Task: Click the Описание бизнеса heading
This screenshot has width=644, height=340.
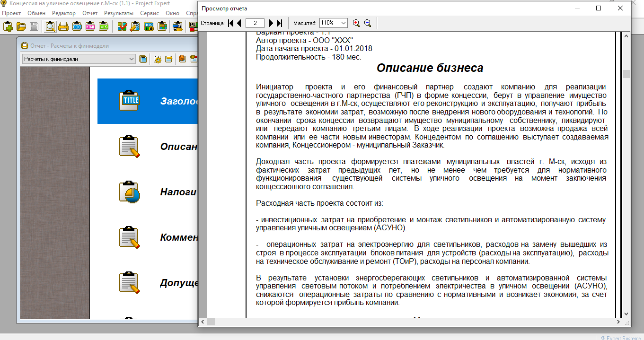Action: (x=430, y=68)
